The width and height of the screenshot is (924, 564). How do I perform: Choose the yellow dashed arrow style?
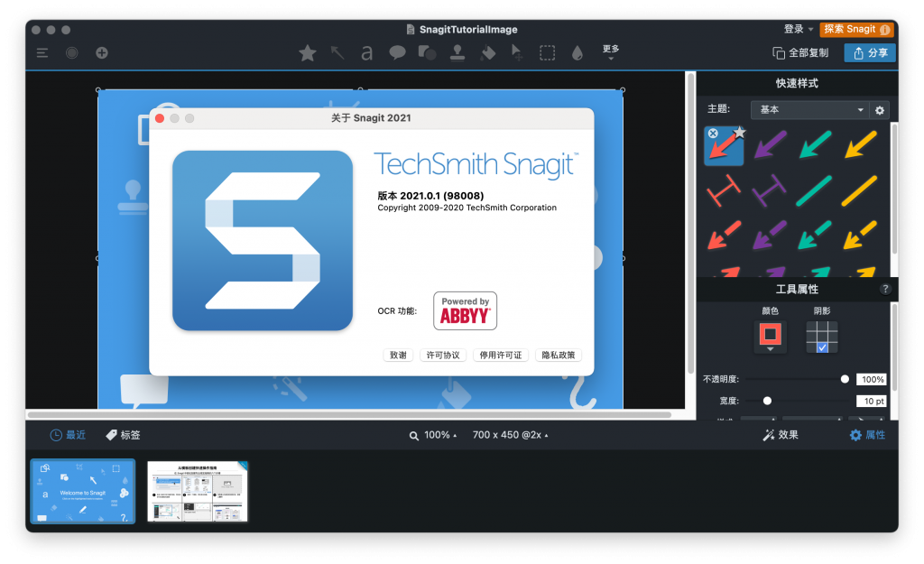tap(860, 236)
